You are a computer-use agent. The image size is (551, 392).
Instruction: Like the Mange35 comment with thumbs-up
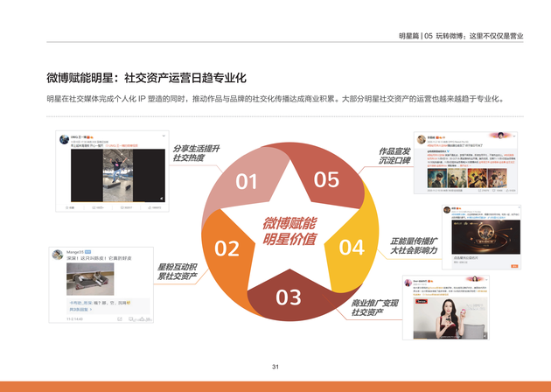(x=143, y=318)
